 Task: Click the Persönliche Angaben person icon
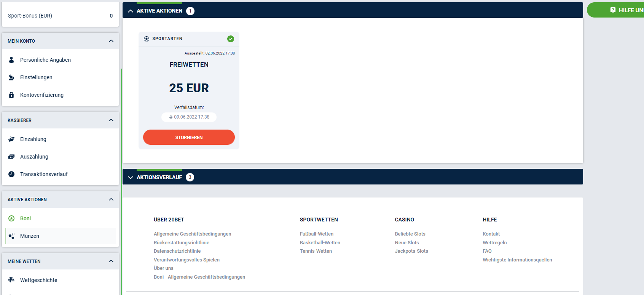(11, 60)
